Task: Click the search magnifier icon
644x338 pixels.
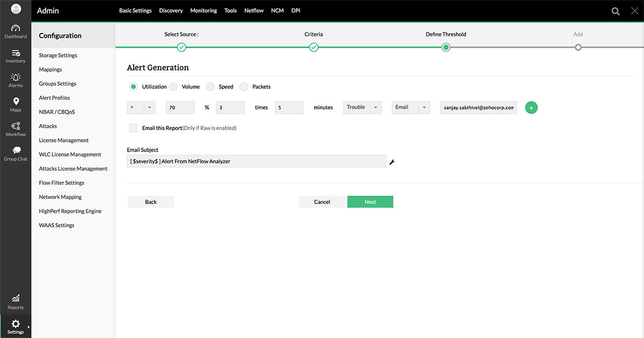Action: (616, 11)
